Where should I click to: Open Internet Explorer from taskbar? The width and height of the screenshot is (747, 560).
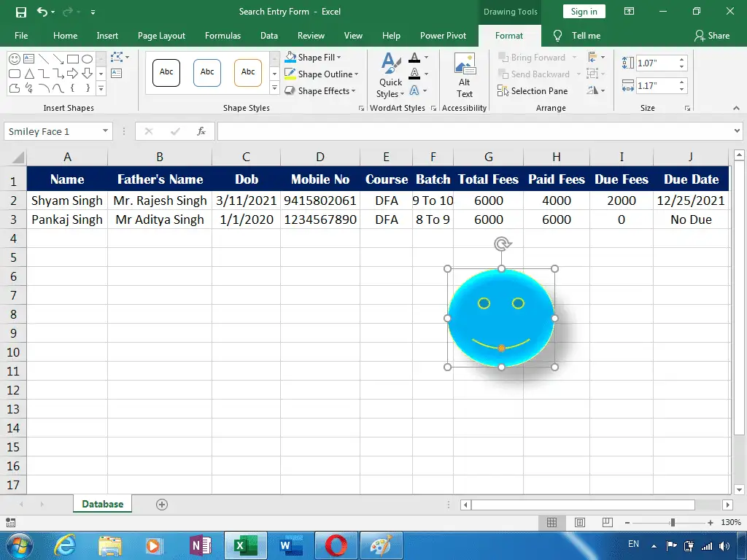coord(65,545)
